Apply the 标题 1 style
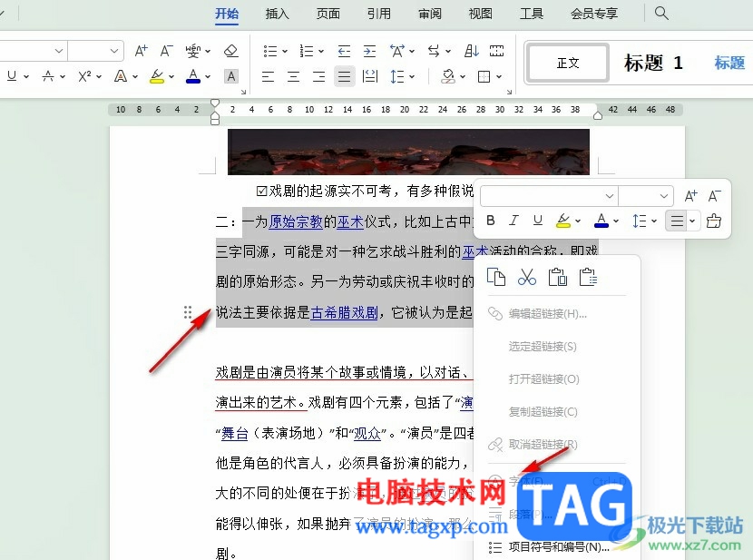Viewport: 753px width, 560px height. (653, 63)
